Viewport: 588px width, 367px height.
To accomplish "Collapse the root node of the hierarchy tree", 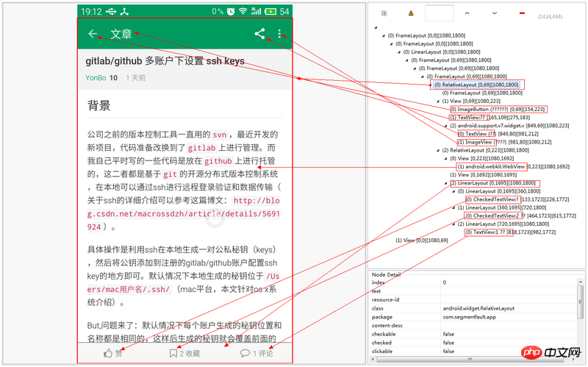I will (x=376, y=27).
